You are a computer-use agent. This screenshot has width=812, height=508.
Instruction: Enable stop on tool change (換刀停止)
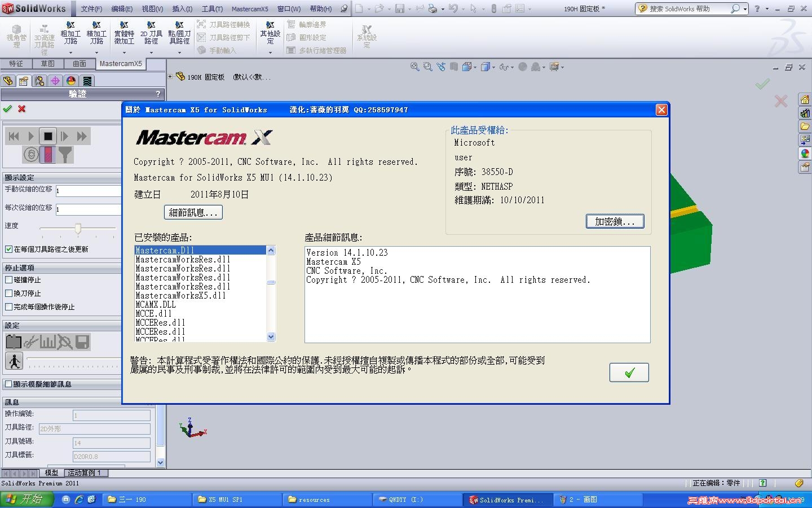click(9, 294)
